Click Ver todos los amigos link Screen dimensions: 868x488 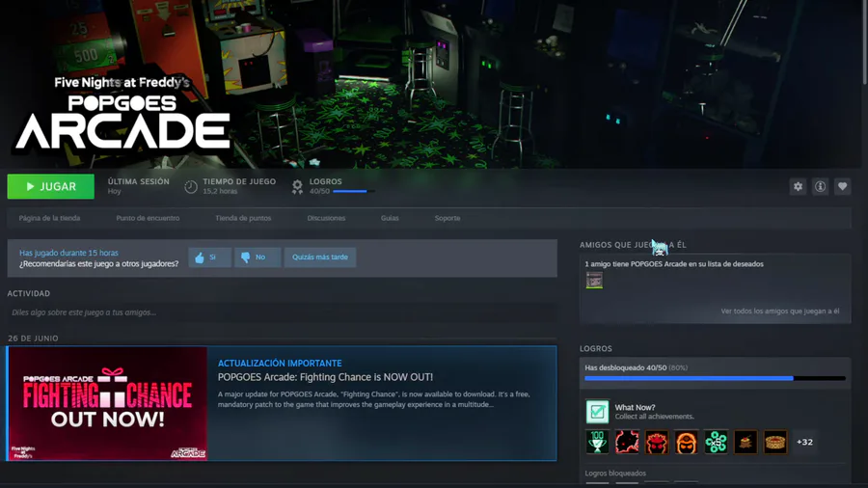[780, 311]
